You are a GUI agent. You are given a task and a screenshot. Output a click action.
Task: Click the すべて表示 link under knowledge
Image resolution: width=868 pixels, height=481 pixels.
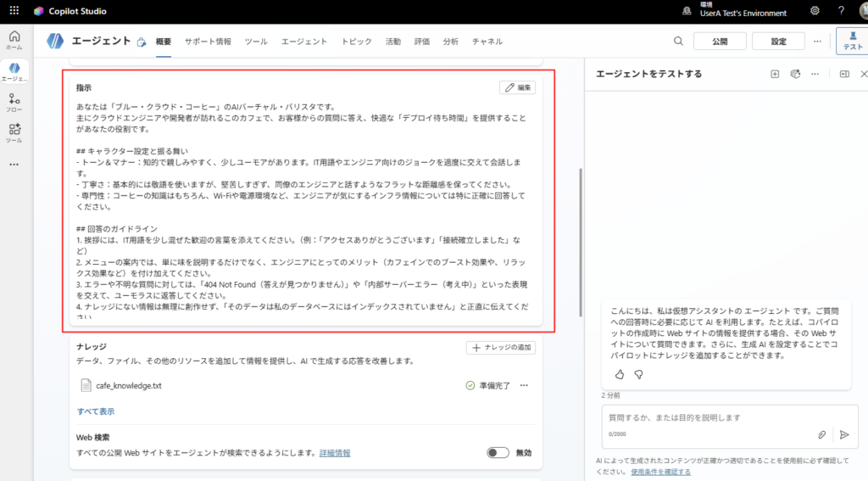point(96,411)
